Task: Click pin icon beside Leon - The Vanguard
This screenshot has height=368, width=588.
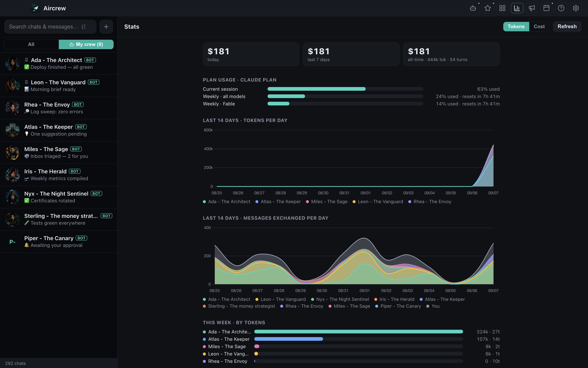Action: (26, 82)
